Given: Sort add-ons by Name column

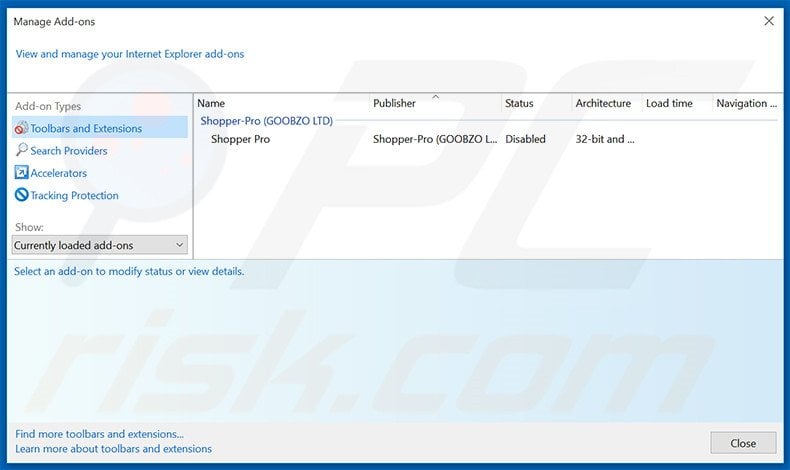Looking at the screenshot, I should [x=211, y=103].
